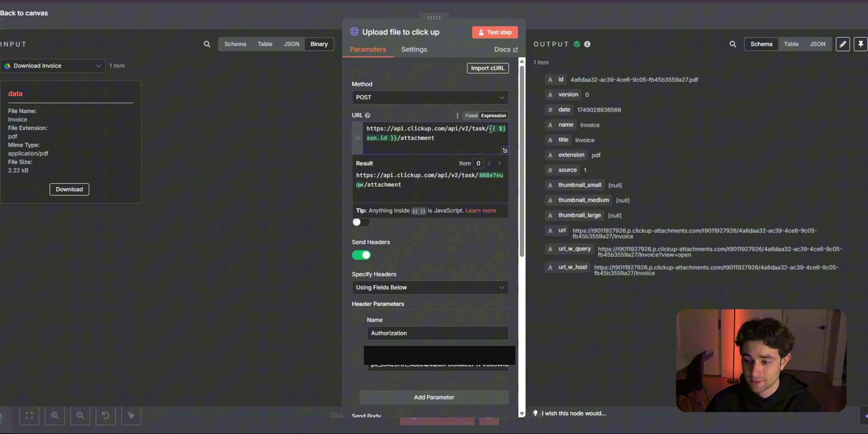Click the 'data' binary heading
Image resolution: width=868 pixels, height=434 pixels.
(x=15, y=94)
